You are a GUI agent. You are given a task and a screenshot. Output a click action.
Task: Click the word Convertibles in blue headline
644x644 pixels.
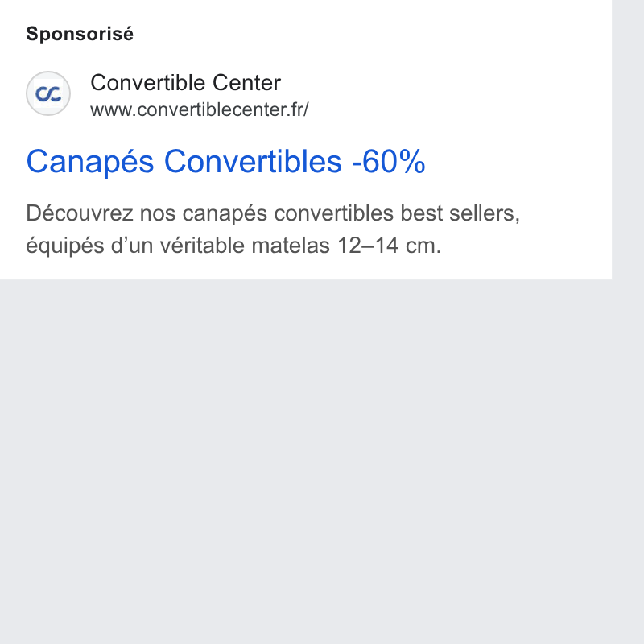253,162
